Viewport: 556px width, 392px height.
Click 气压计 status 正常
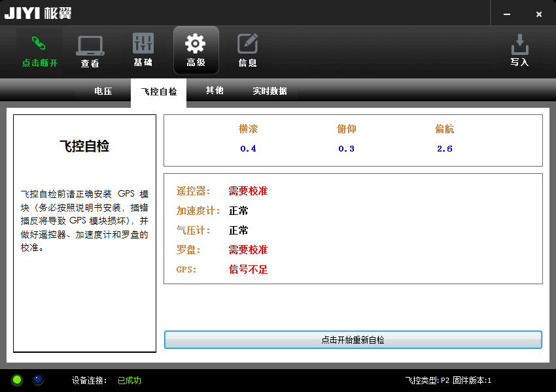(x=238, y=231)
